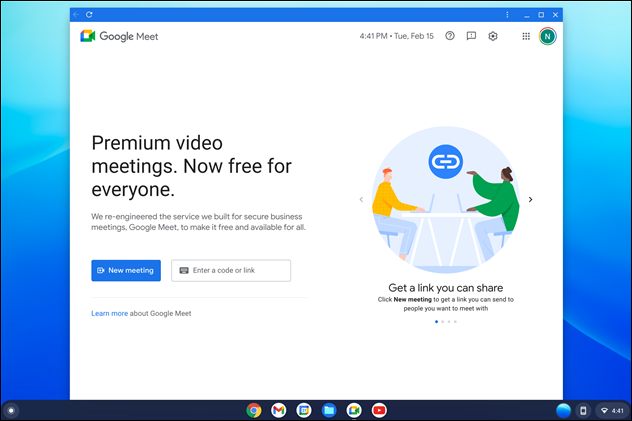Image resolution: width=632 pixels, height=421 pixels.
Task: Open Google Meet settings gear
Action: click(x=493, y=36)
